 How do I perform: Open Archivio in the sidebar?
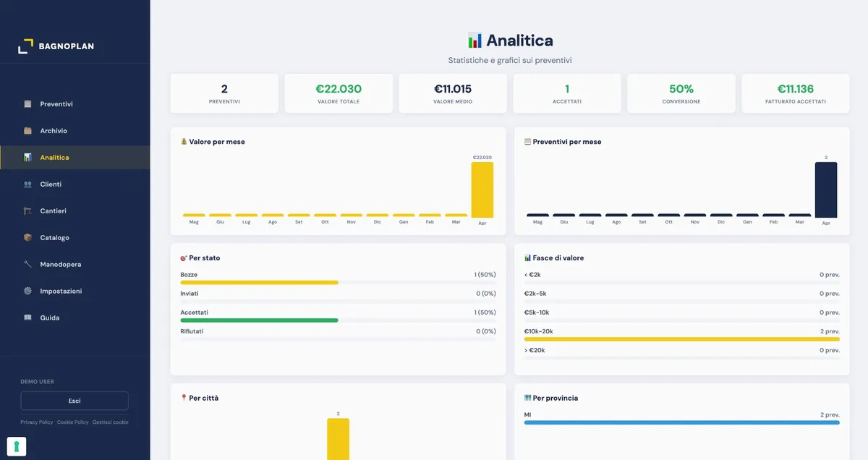point(75,131)
